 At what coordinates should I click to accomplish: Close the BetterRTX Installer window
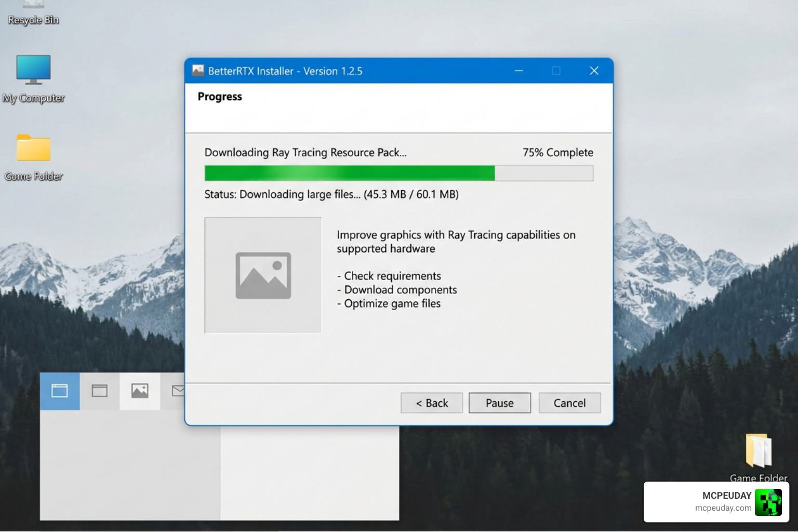594,71
